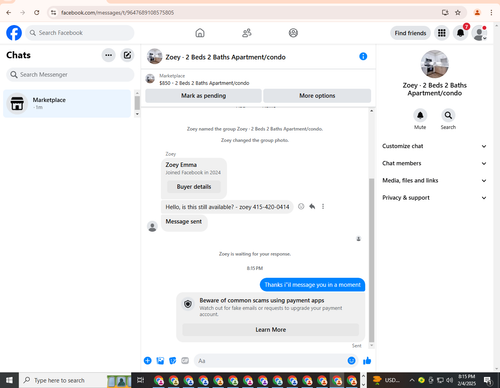View site information icon in address bar
Screen dimensions: 500x388
coord(53,13)
